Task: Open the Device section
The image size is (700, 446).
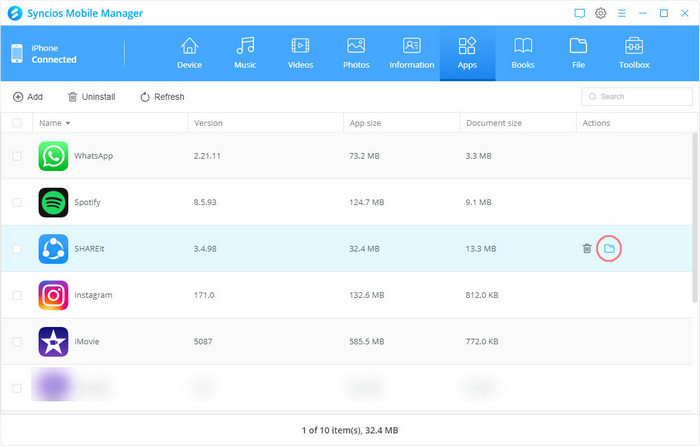Action: [x=189, y=53]
